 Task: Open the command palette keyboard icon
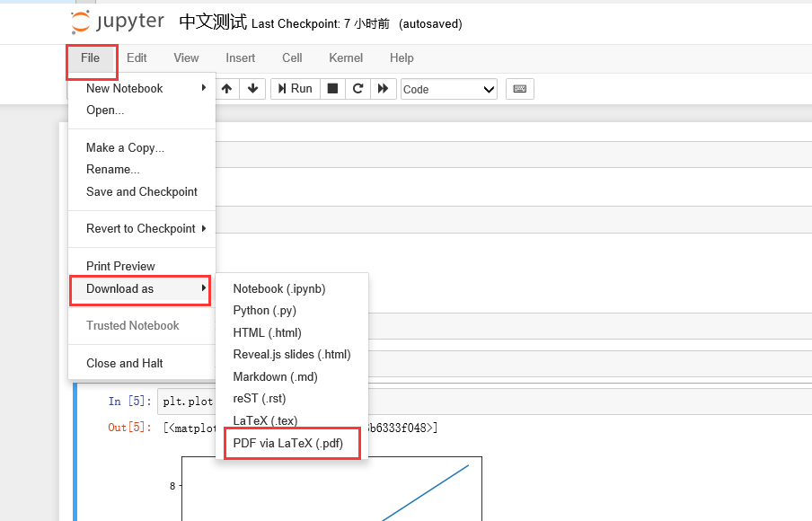[x=519, y=88]
